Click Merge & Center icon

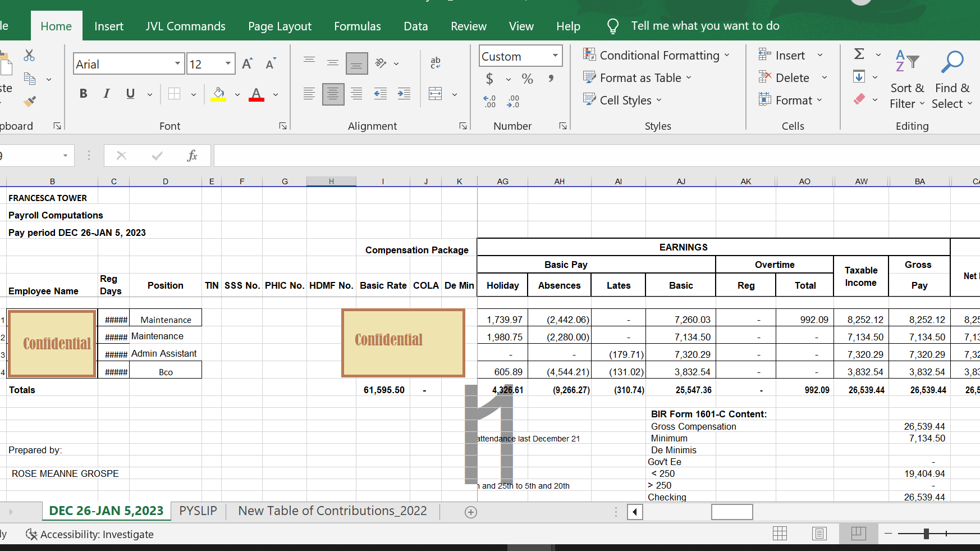436,94
